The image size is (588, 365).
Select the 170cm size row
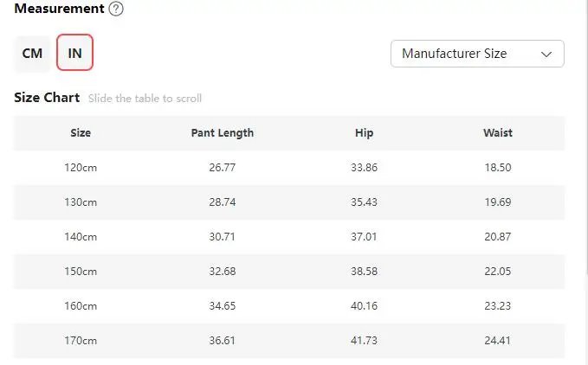click(288, 341)
